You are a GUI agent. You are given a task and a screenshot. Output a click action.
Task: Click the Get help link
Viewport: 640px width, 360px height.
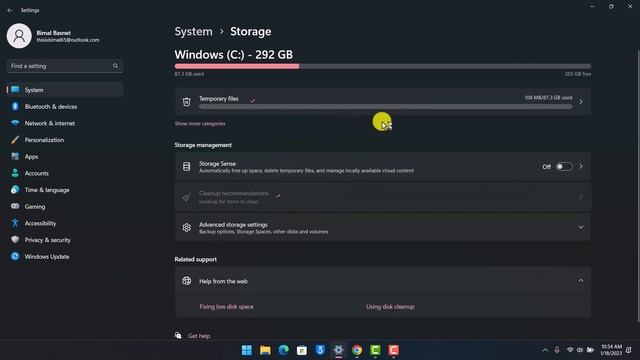[x=199, y=336]
